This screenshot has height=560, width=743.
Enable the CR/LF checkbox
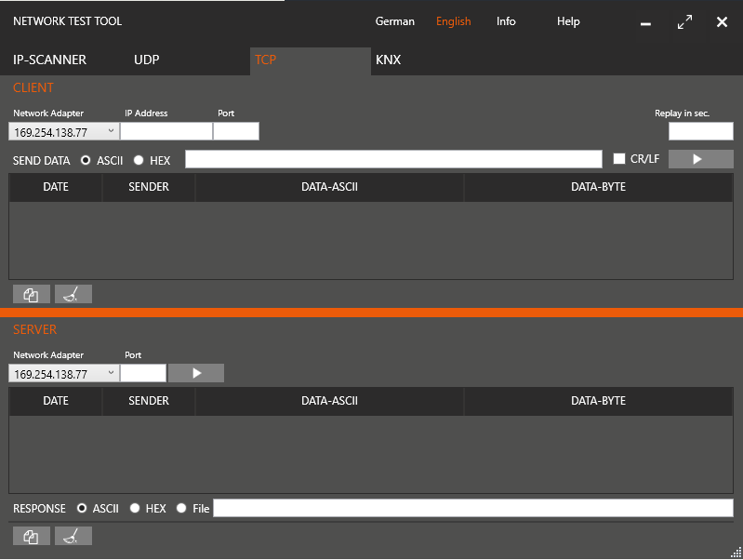(x=619, y=159)
